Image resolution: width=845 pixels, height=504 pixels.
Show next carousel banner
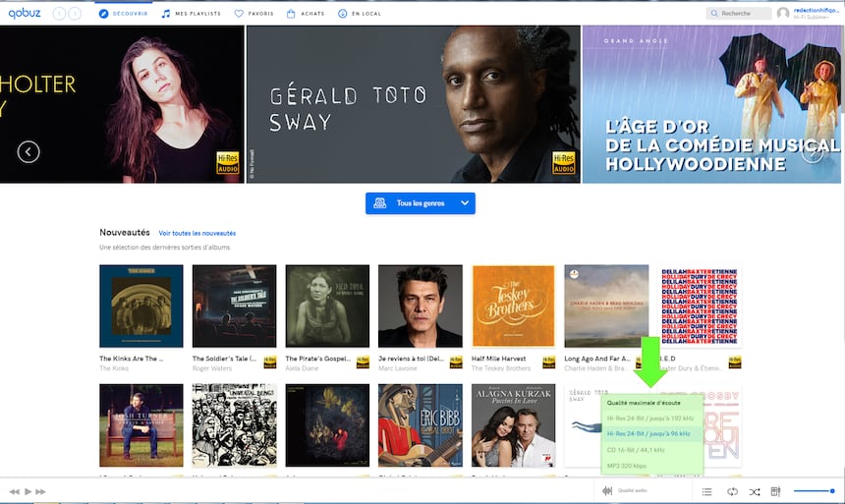tap(813, 152)
